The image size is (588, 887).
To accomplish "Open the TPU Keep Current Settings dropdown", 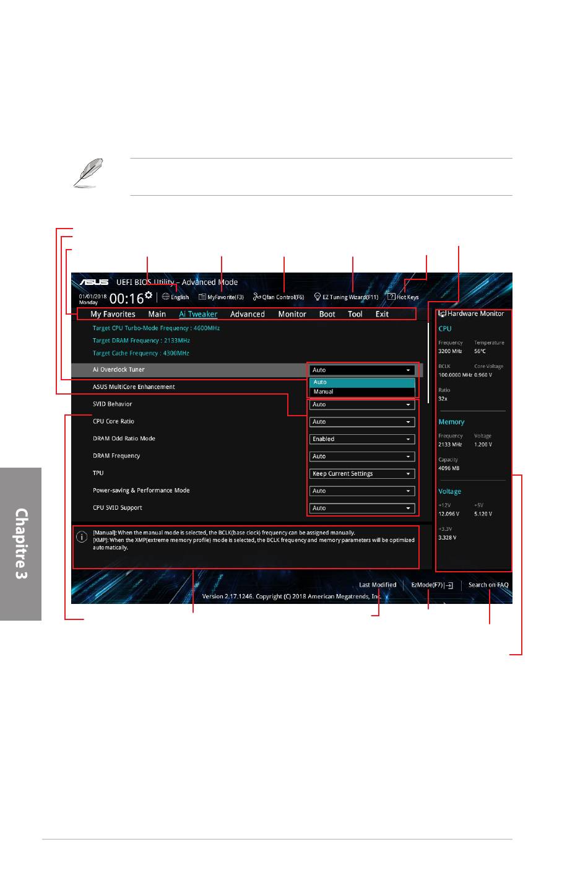I will coord(362,474).
